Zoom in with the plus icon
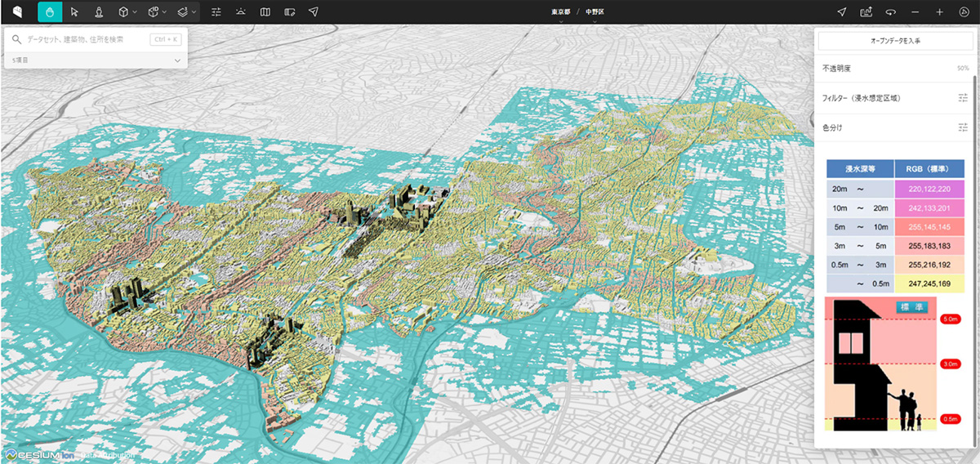980x464 pixels. click(939, 12)
